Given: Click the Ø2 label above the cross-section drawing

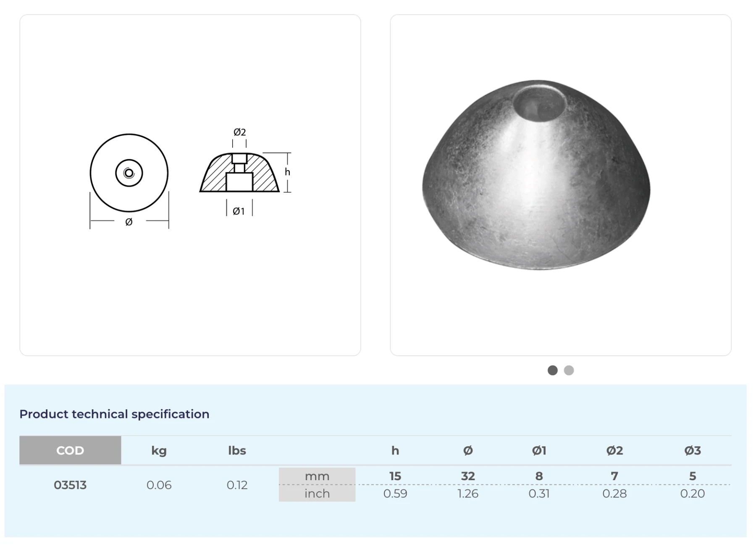Looking at the screenshot, I should [239, 132].
